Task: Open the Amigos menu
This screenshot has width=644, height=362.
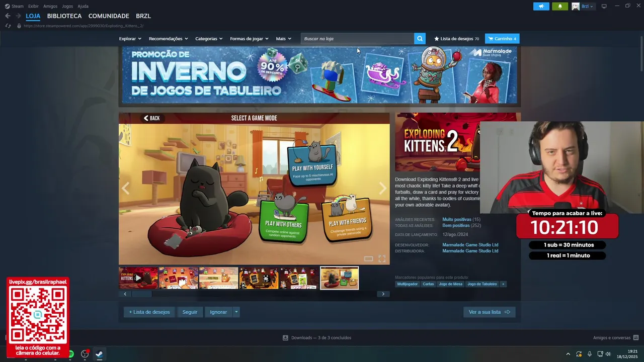Action: [50, 6]
